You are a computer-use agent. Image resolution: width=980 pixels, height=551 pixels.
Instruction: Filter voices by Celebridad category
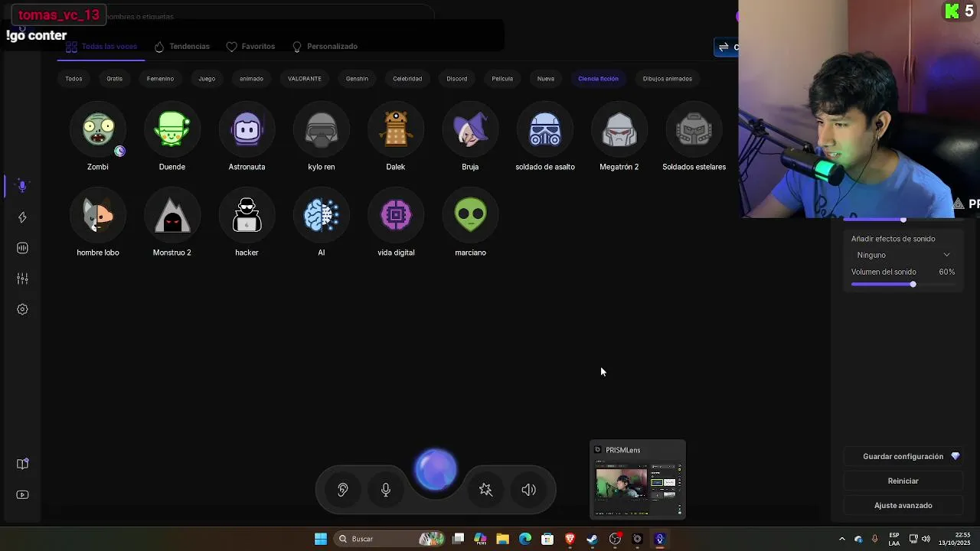coord(407,79)
